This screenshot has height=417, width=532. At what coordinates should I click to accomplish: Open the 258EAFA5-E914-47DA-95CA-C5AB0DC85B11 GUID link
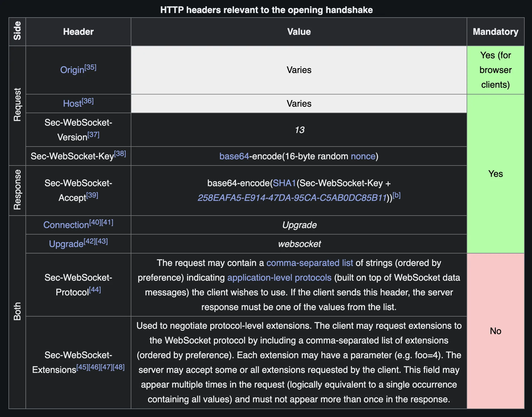click(x=292, y=198)
